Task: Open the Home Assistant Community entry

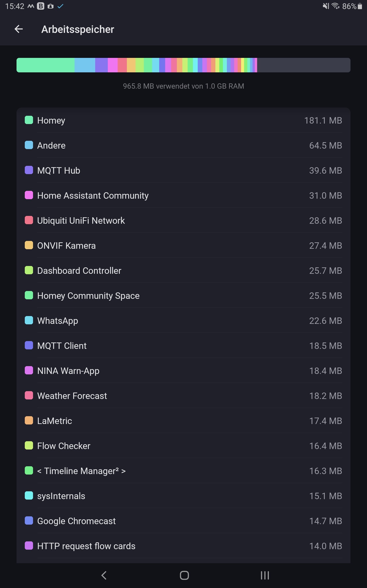Action: coord(183,196)
